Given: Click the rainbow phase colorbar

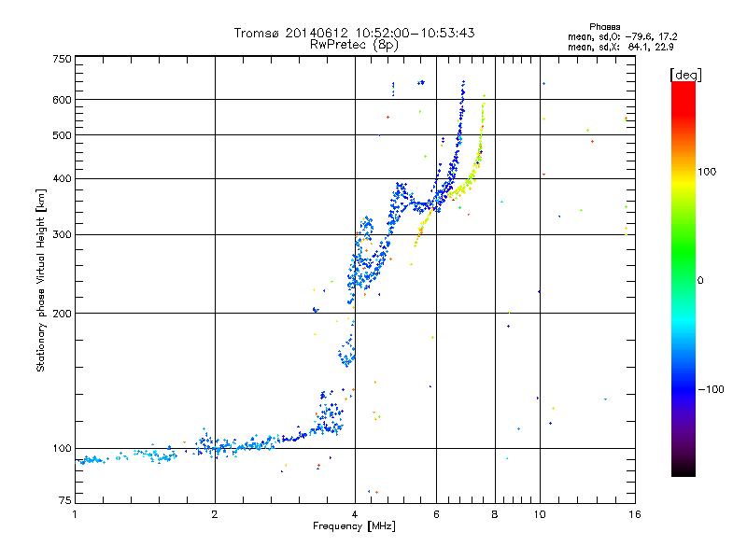Looking at the screenshot, I should 684,278.
